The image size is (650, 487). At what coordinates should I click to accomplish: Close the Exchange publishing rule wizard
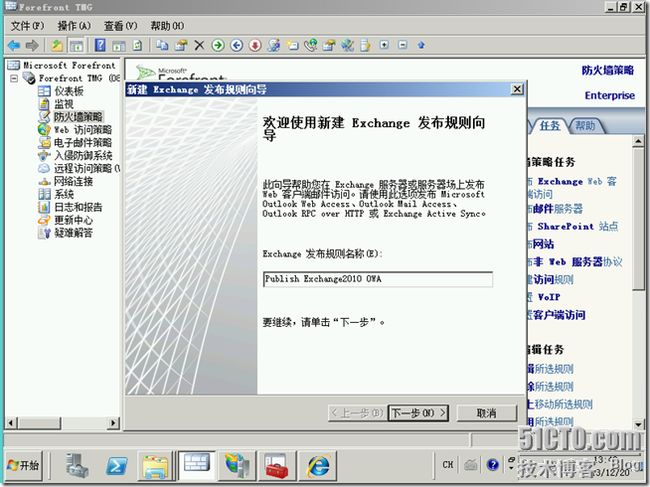(x=517, y=89)
